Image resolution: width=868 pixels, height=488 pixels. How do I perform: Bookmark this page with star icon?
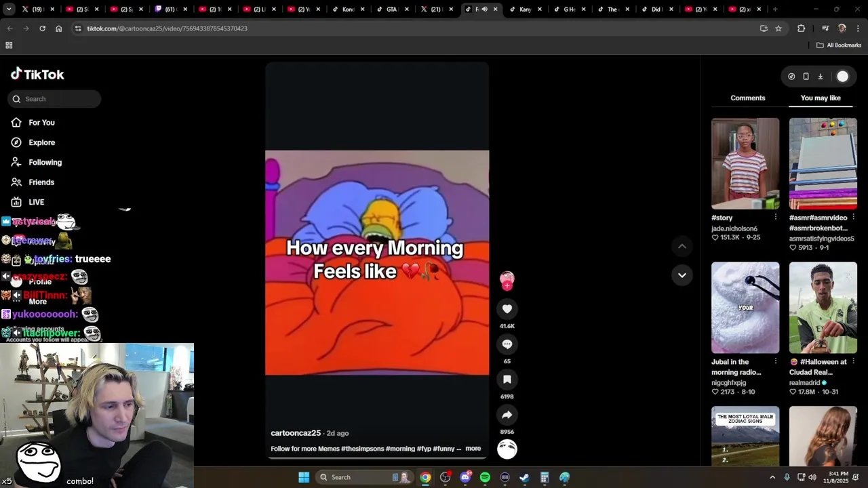(778, 28)
